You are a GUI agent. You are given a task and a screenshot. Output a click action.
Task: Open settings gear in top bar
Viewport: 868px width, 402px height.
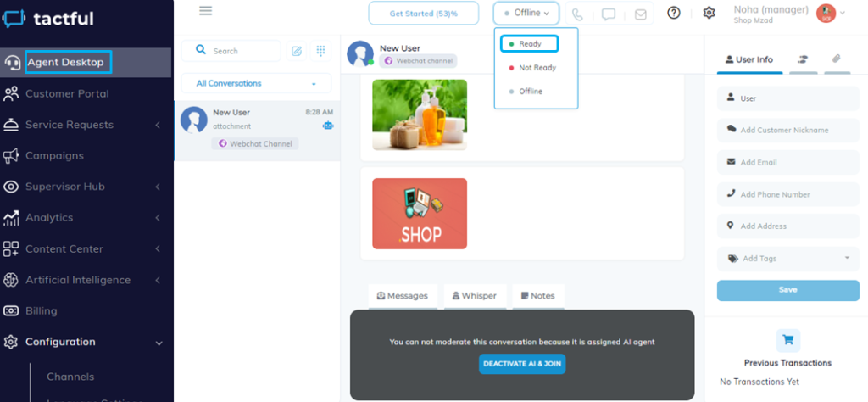pos(709,13)
